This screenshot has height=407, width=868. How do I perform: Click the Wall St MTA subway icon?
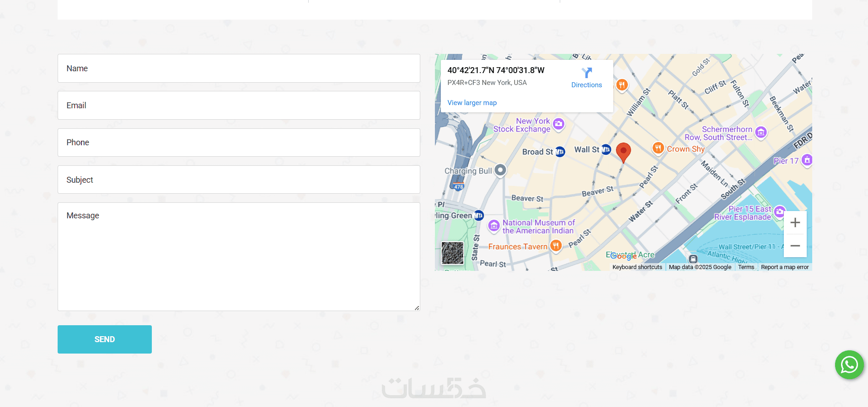(x=606, y=149)
